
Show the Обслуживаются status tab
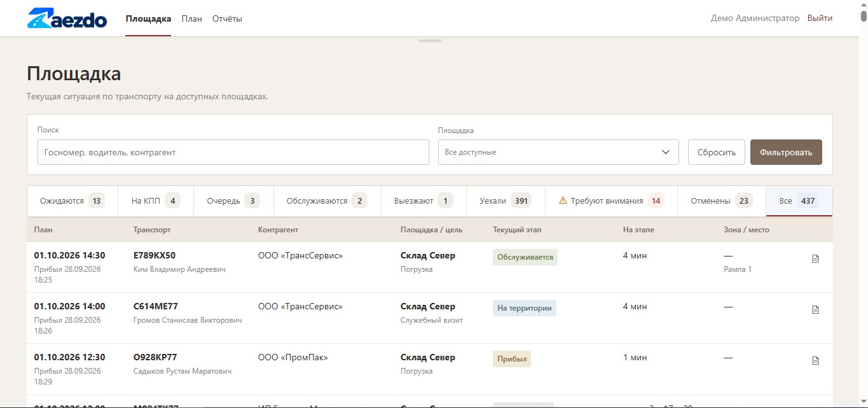(x=327, y=201)
